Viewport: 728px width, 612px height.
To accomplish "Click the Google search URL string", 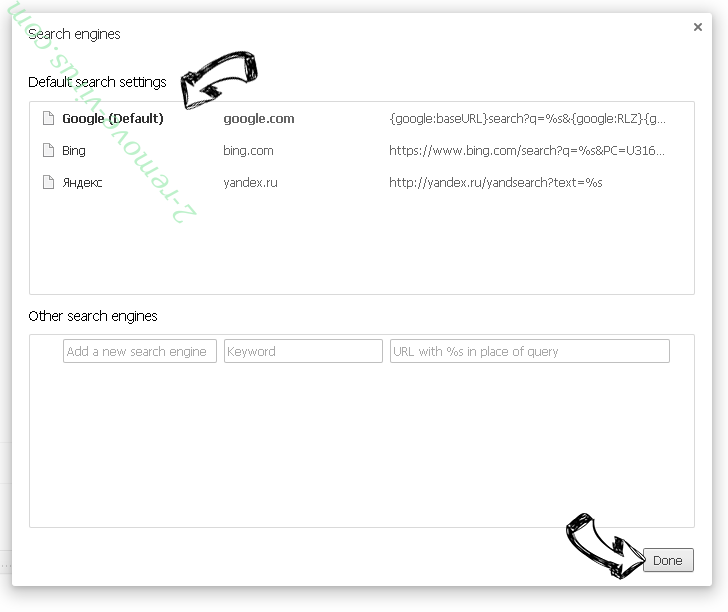I will [x=527, y=119].
